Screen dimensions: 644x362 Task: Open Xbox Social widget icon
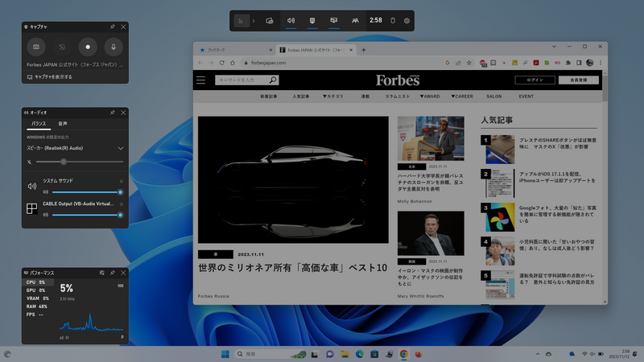[356, 20]
